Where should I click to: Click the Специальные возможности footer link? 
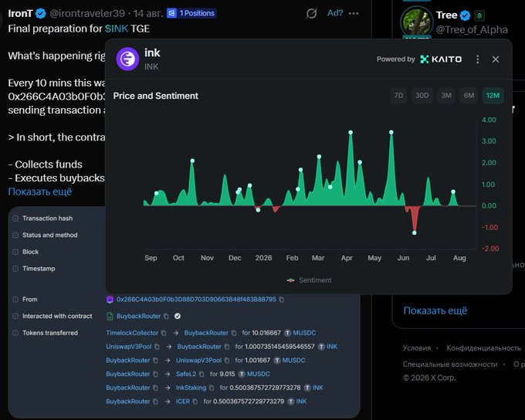pyautogui.click(x=450, y=364)
